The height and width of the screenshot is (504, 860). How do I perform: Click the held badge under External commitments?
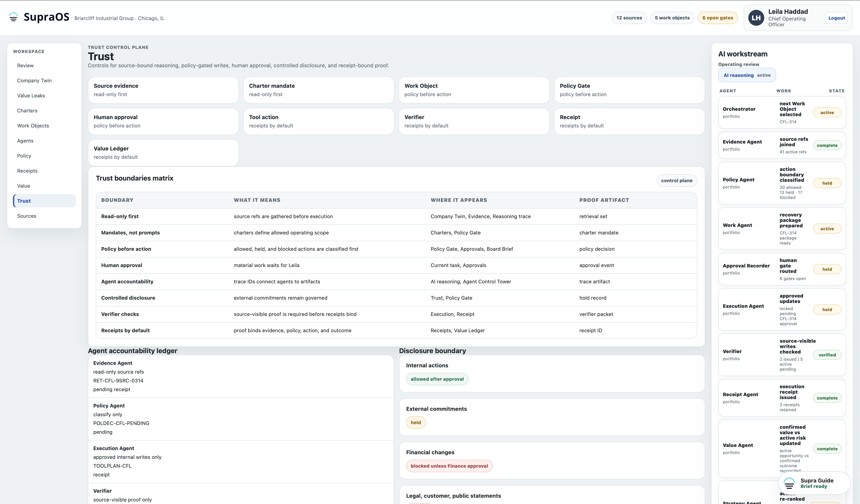(x=416, y=423)
